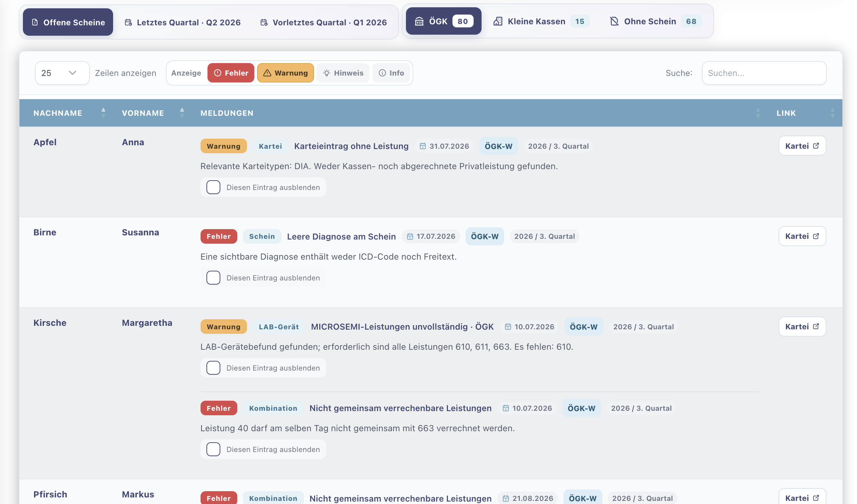This screenshot has height=504, width=857.
Task: Click the bank building icon beside ÖGK
Action: tap(419, 21)
